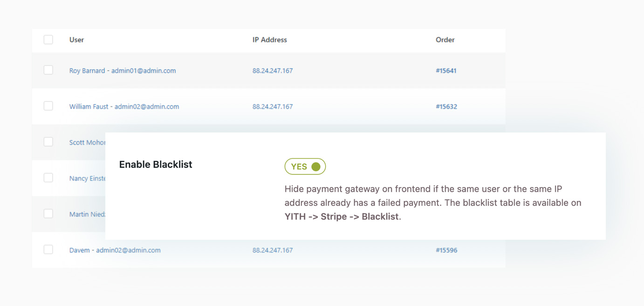Disable the Enable Blacklist YES toggle
Image resolution: width=644 pixels, height=306 pixels.
click(305, 167)
